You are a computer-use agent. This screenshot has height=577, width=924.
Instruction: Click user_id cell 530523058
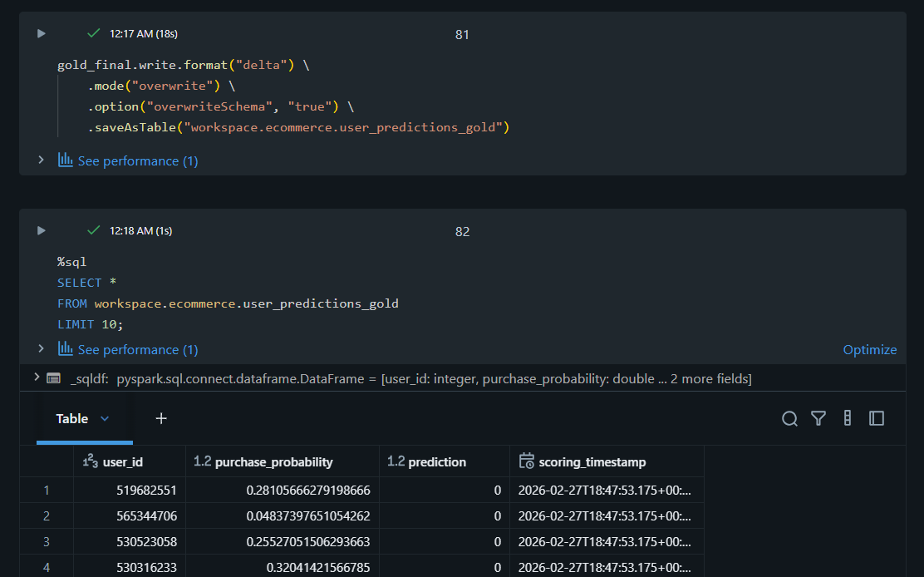(x=130, y=541)
